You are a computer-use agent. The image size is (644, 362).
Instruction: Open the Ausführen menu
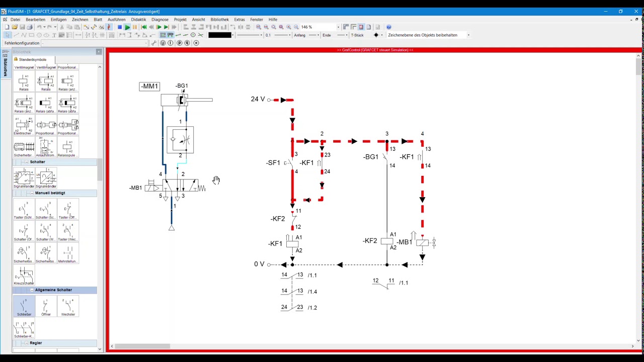[116, 20]
